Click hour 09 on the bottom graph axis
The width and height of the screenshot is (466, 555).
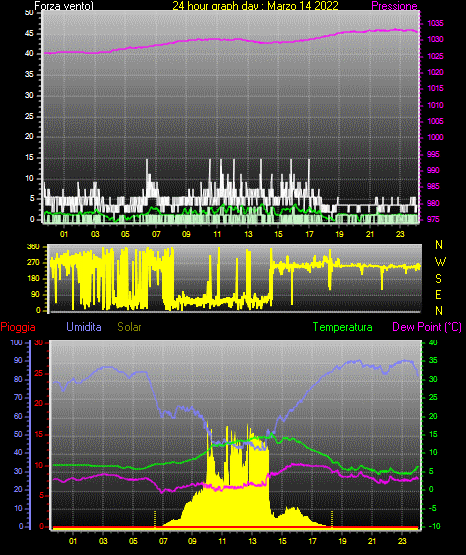coord(192,541)
